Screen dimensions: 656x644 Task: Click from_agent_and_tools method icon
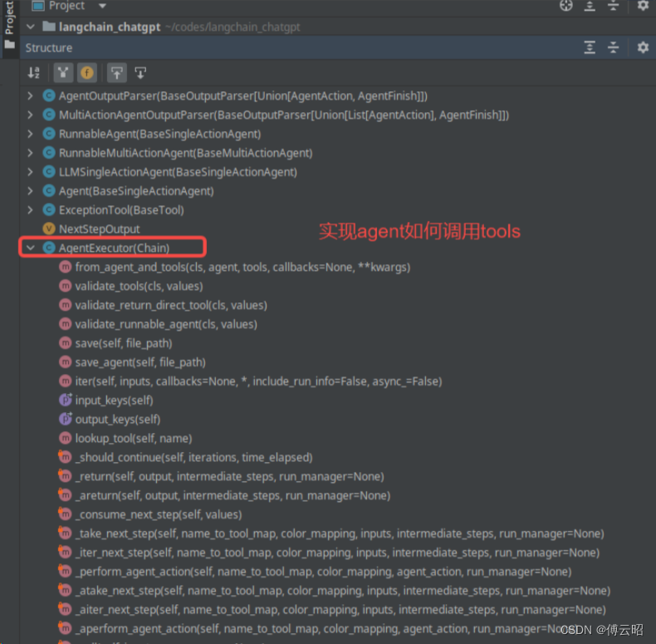66,267
